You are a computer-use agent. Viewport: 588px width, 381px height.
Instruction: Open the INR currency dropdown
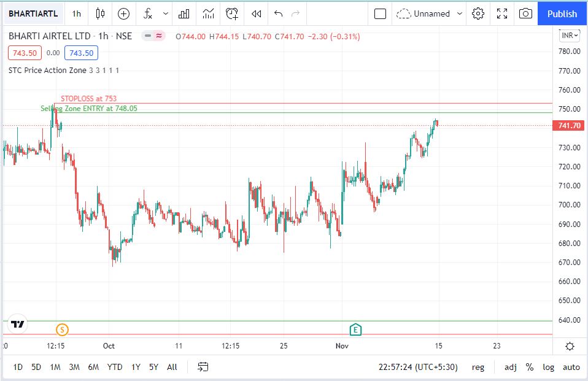point(569,36)
